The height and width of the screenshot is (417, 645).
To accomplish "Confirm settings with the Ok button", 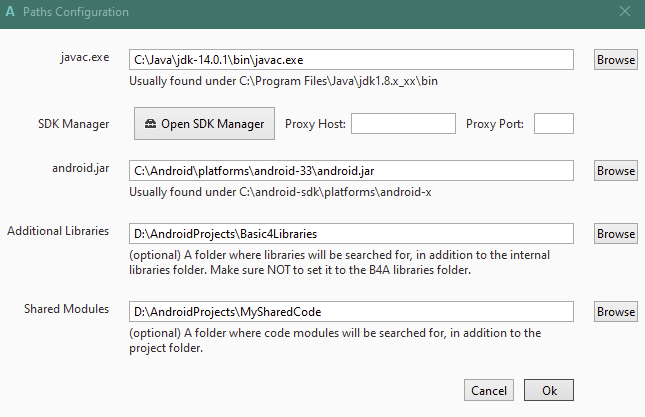I will point(549,390).
